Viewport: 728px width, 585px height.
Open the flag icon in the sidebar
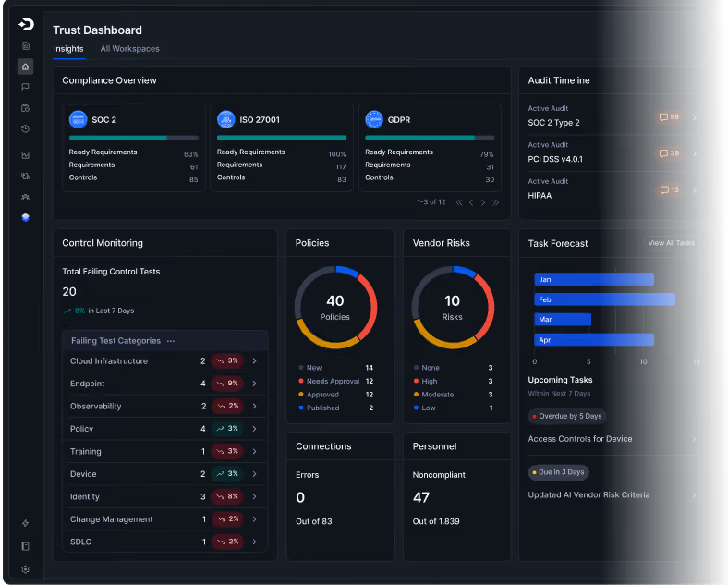click(26, 87)
